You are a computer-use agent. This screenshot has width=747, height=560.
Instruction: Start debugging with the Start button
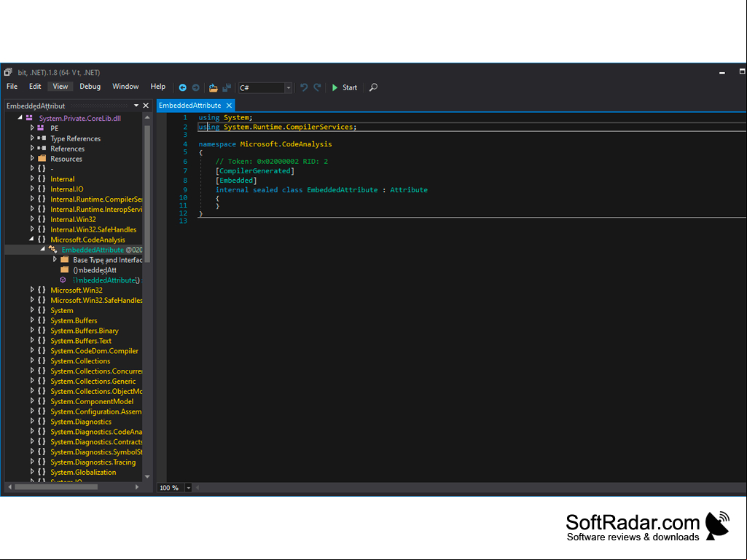click(345, 87)
